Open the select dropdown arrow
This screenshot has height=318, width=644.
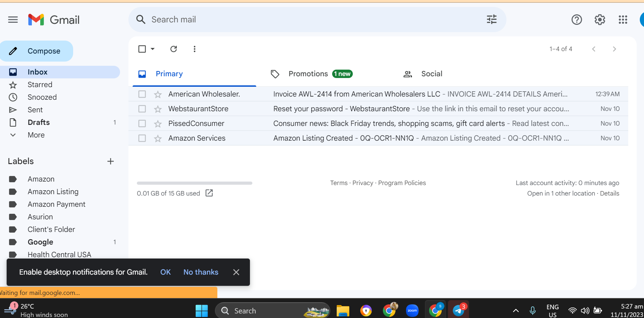153,49
